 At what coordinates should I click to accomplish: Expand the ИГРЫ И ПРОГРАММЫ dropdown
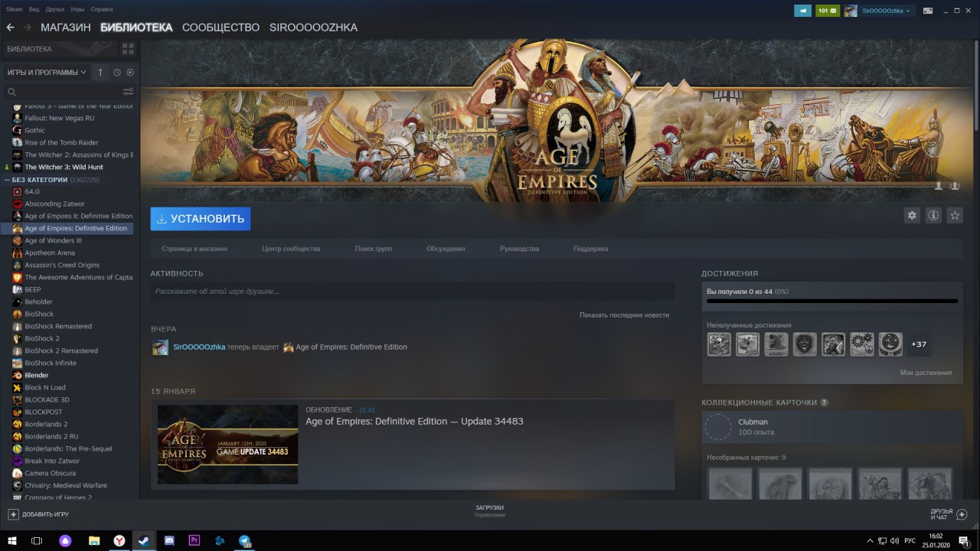46,73
